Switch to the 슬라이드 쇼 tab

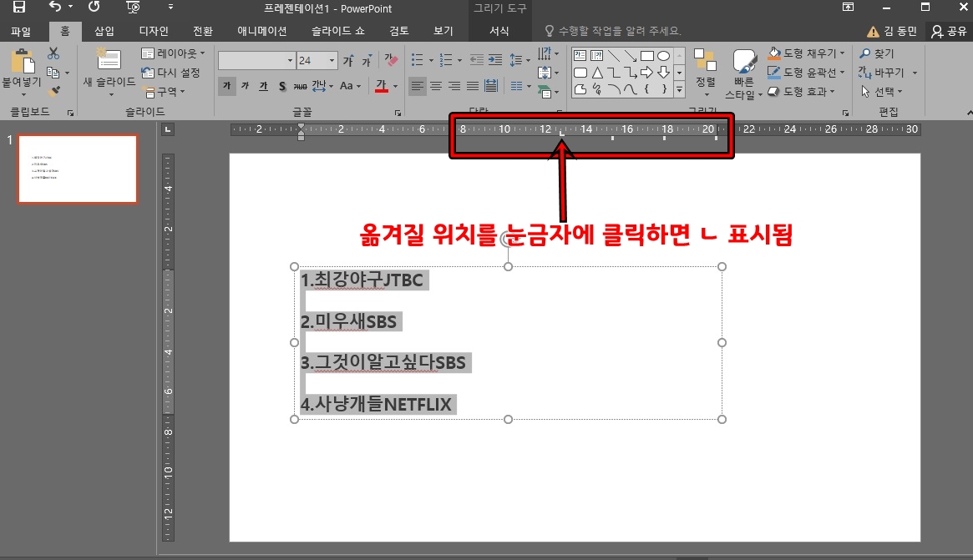click(338, 31)
